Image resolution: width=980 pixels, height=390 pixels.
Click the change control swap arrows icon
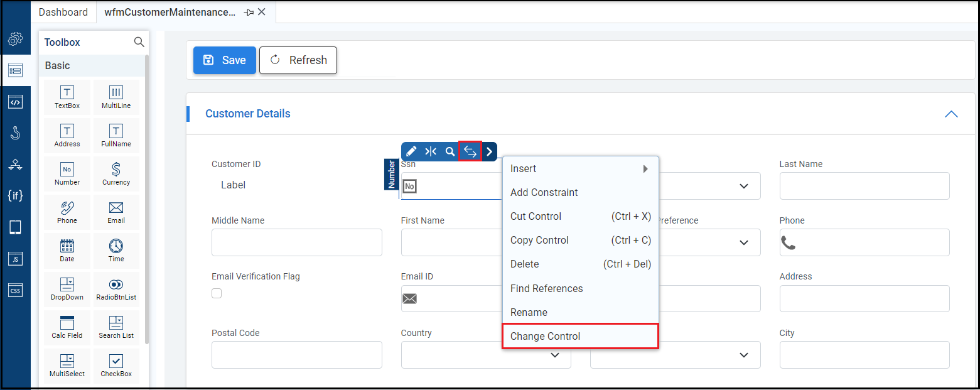(470, 151)
